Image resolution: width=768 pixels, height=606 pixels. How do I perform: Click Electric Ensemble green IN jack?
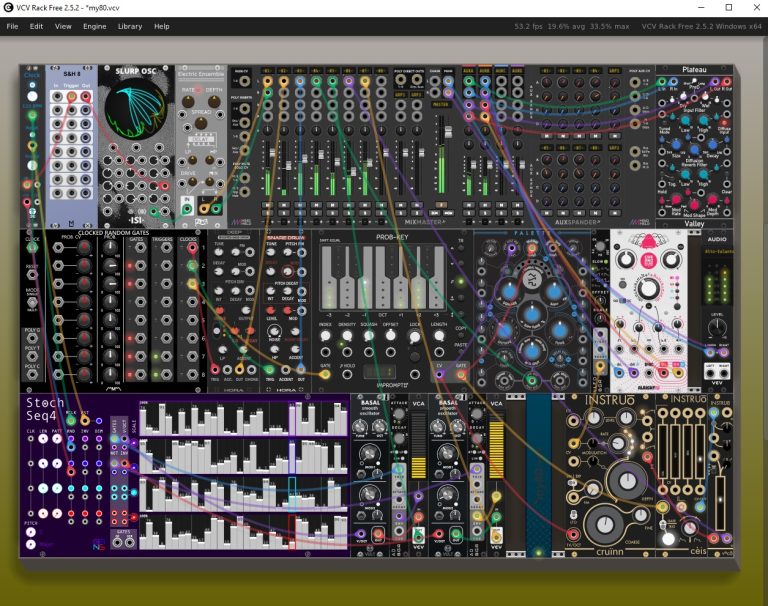[x=187, y=209]
